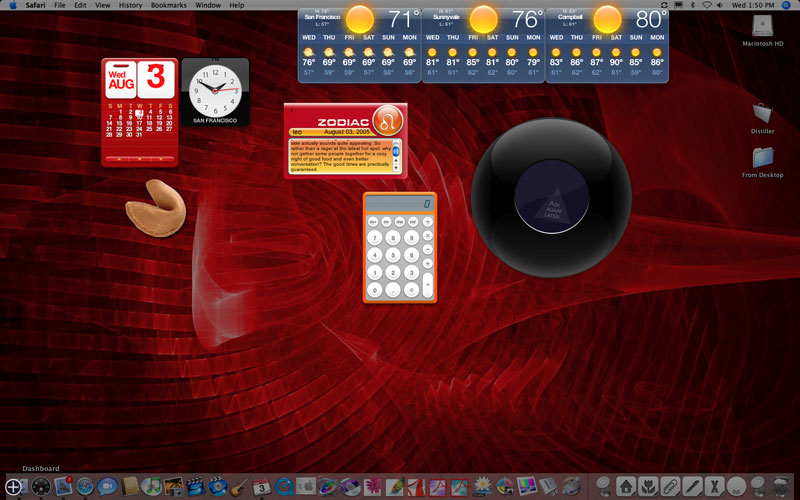The width and height of the screenshot is (800, 500).
Task: Click San Francisco 71° weather widget header
Action: 360,20
